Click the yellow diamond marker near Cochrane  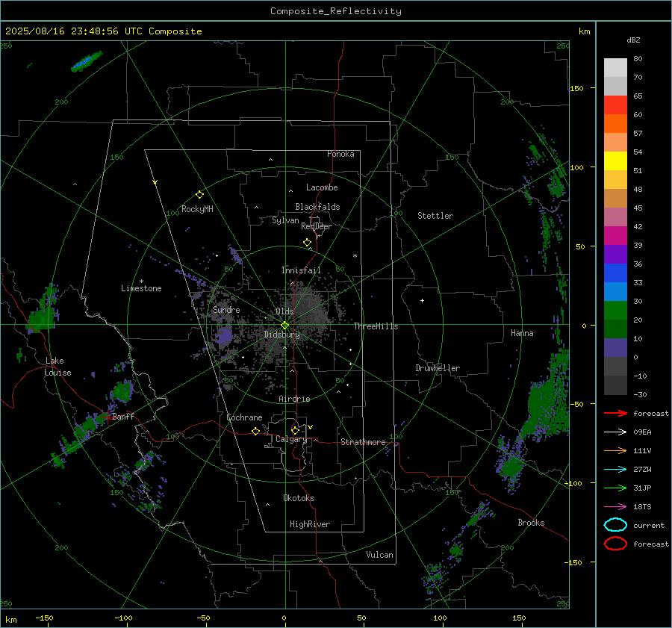[255, 432]
